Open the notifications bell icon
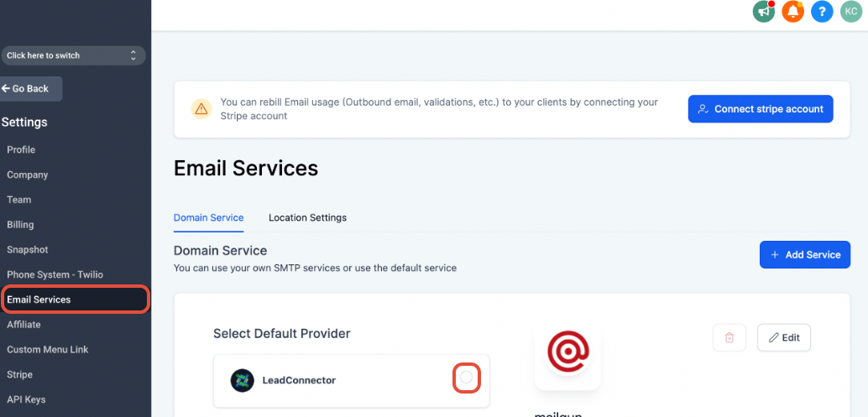The image size is (868, 417). click(792, 12)
